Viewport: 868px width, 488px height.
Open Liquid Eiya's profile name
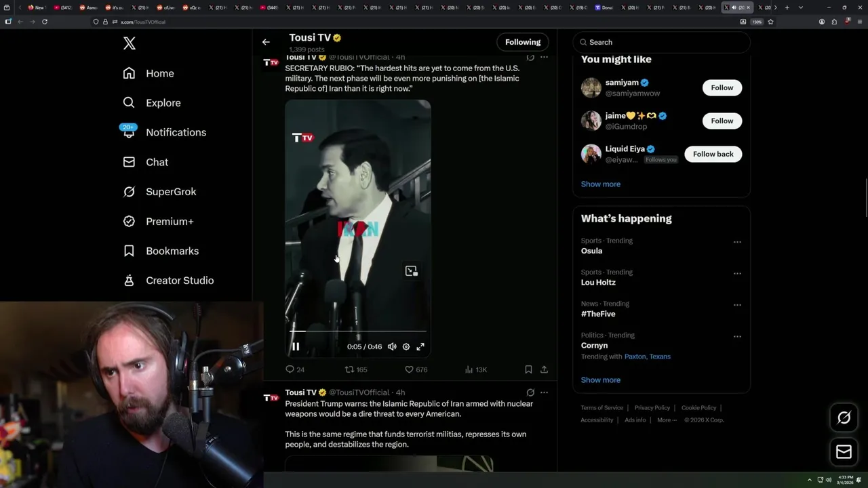pos(625,149)
